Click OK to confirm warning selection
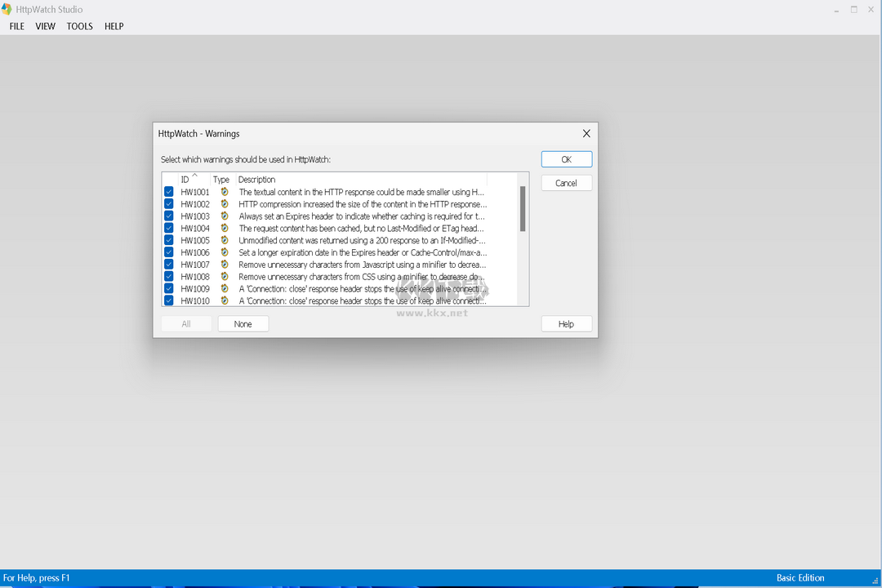The height and width of the screenshot is (588, 882). (566, 159)
